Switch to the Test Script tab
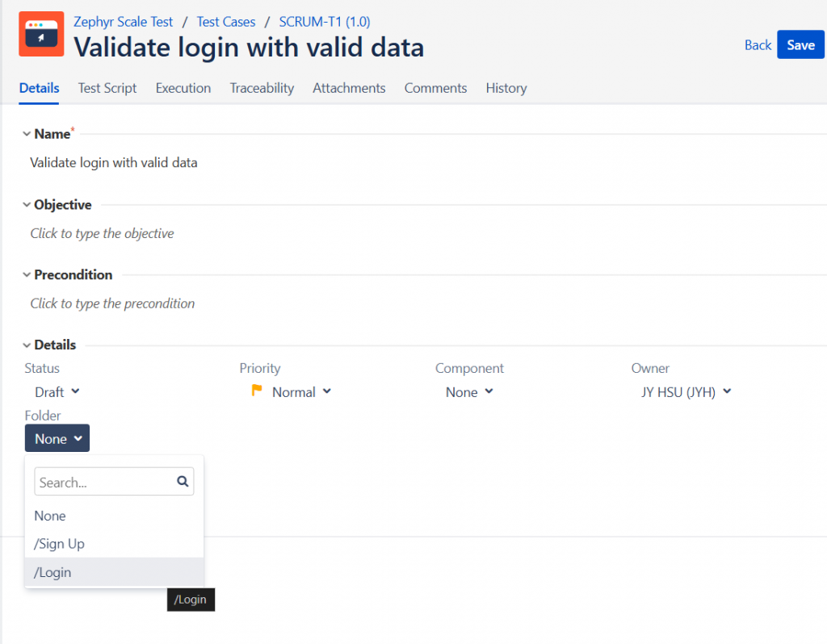 107,88
